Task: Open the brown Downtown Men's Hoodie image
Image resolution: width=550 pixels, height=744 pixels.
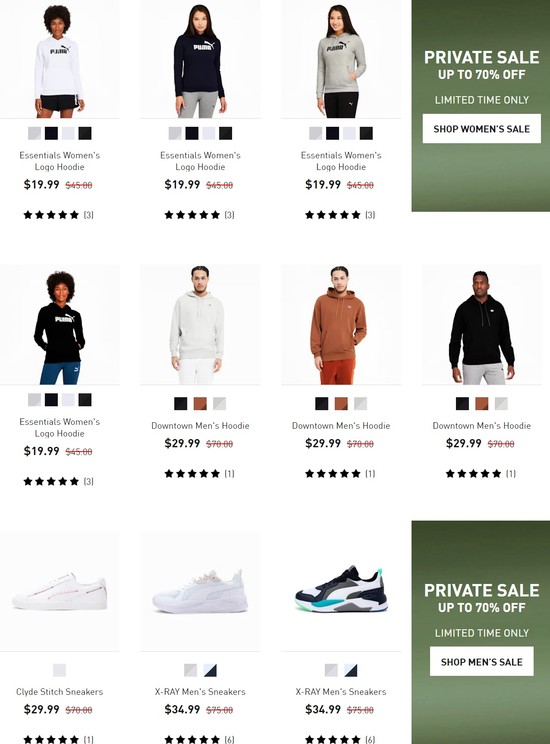Action: tap(341, 325)
